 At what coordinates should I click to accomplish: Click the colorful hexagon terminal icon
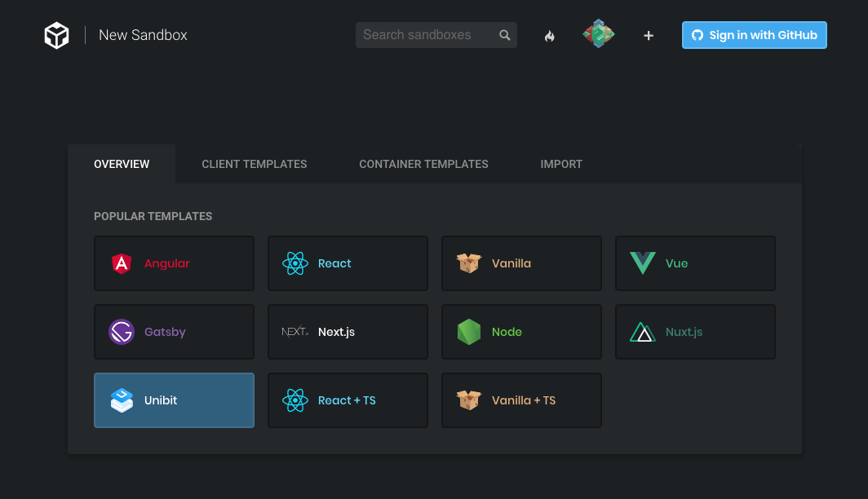click(x=599, y=33)
